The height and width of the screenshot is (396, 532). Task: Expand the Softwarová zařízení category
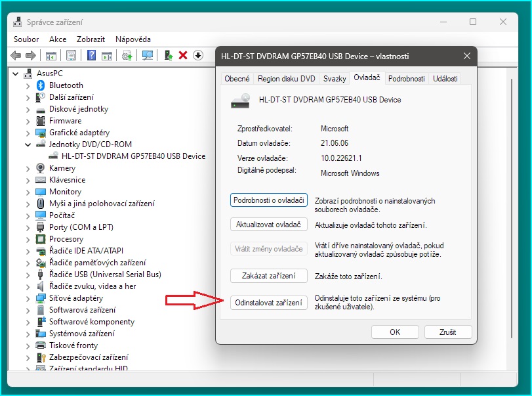28,311
